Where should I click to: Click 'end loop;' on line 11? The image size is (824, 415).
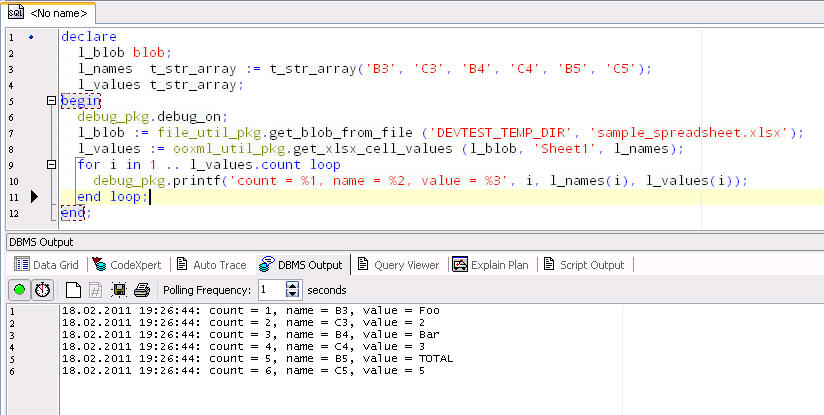(112, 197)
